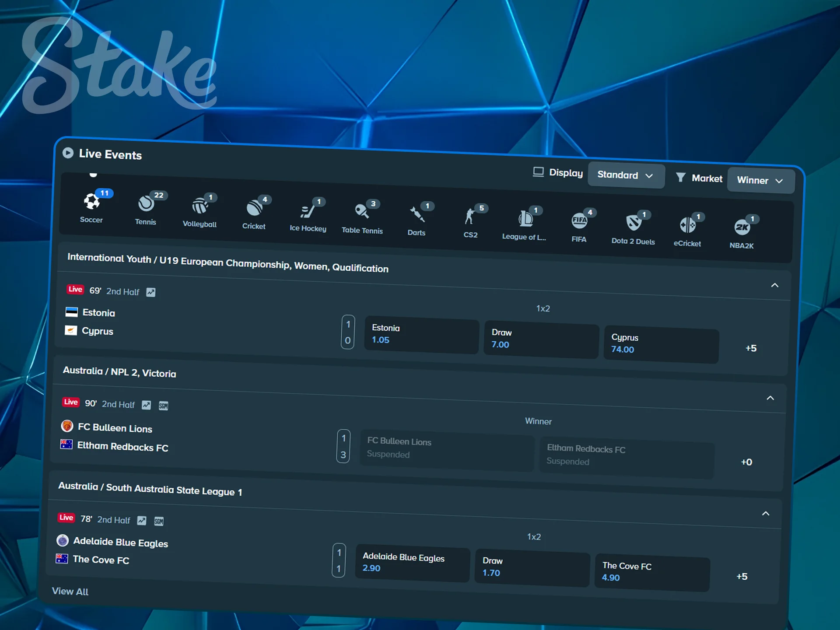Open stats chart icon for Estonia match

point(151,292)
